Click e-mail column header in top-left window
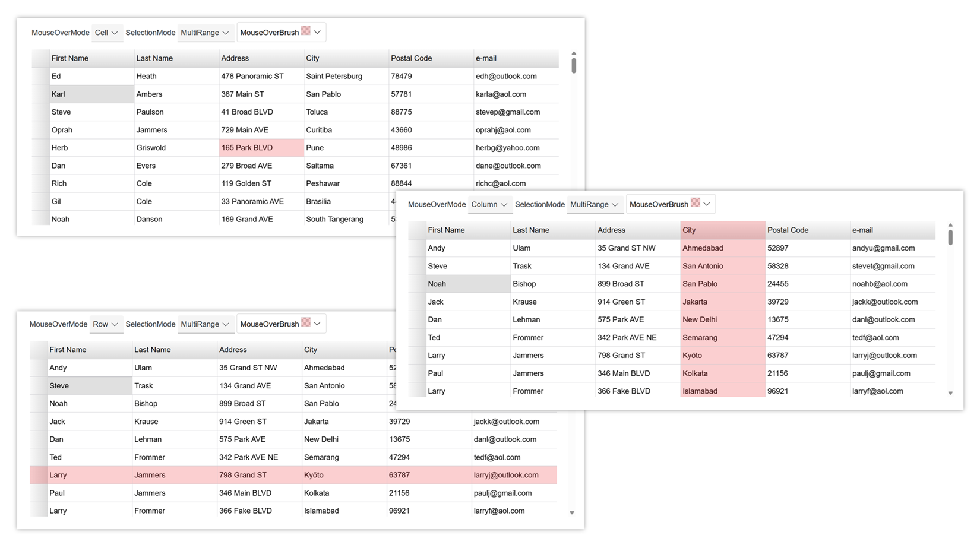980x548 pixels. pyautogui.click(x=516, y=58)
